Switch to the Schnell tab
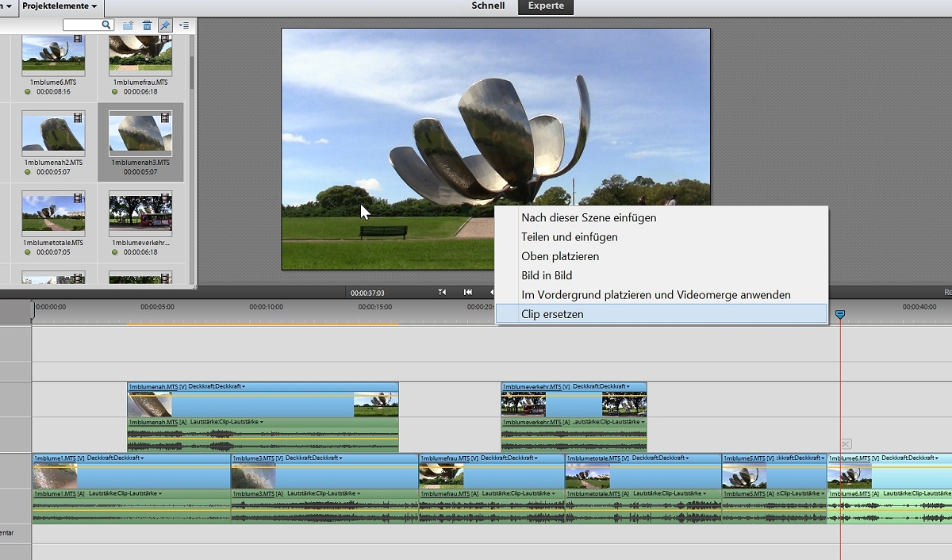Screen dimensions: 952x560 click(488, 6)
